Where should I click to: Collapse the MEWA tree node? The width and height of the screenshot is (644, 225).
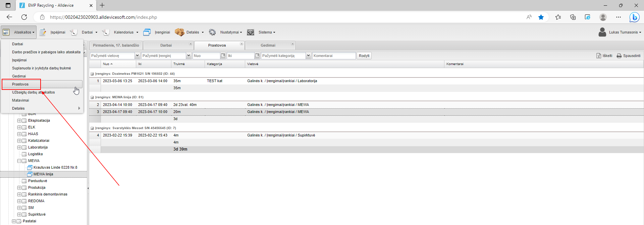(x=19, y=161)
